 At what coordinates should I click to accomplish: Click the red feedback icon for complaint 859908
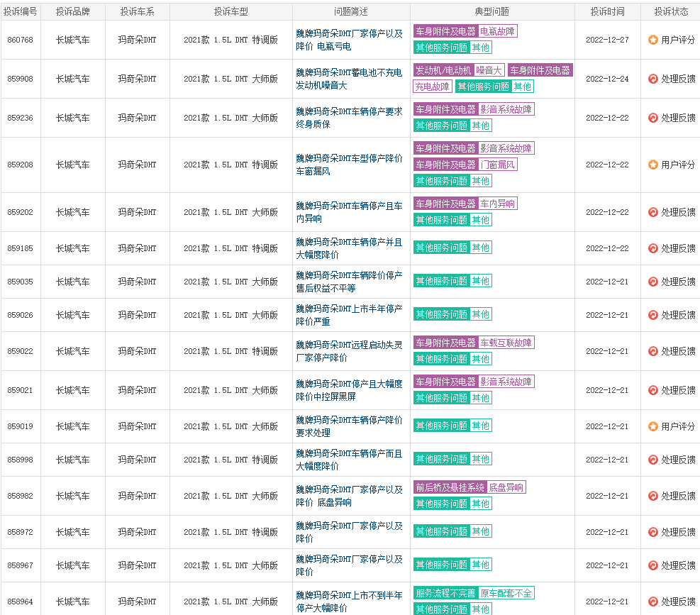[652, 79]
